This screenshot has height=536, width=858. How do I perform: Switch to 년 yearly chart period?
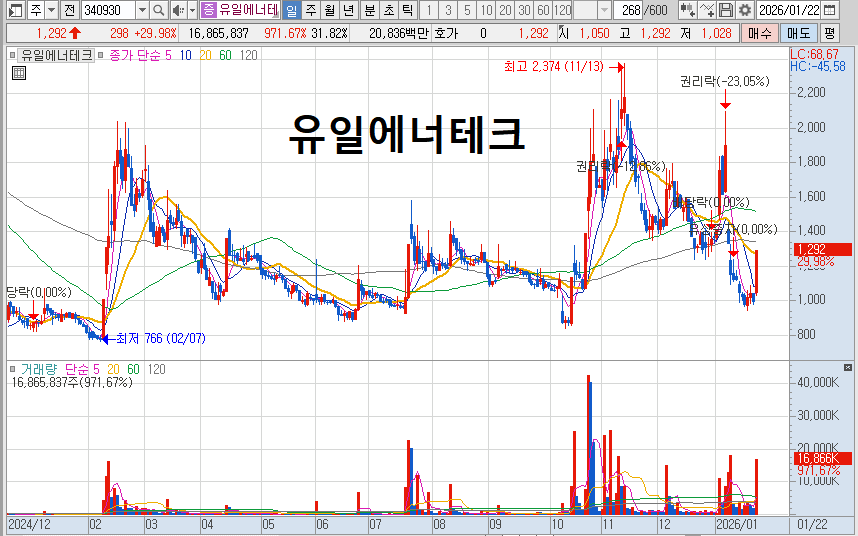coord(348,10)
